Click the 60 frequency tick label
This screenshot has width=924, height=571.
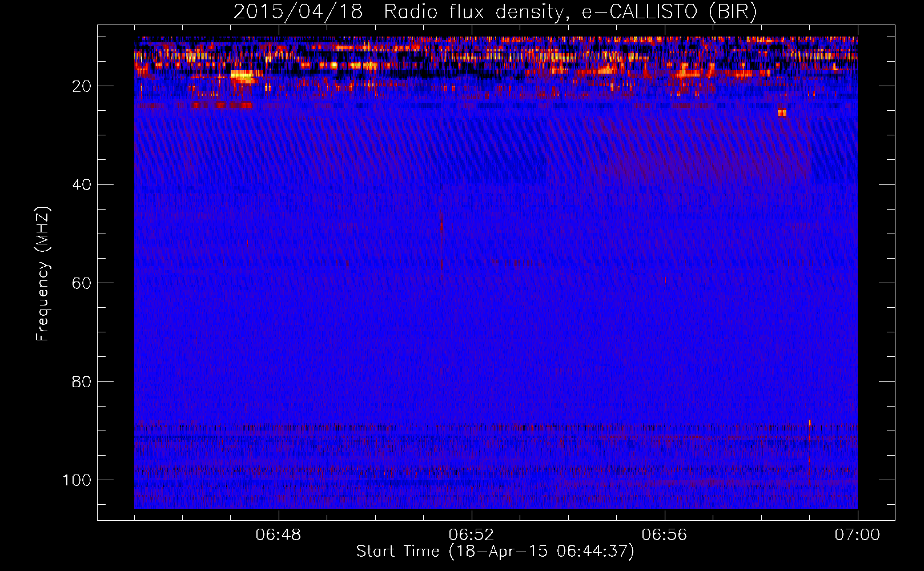point(82,283)
